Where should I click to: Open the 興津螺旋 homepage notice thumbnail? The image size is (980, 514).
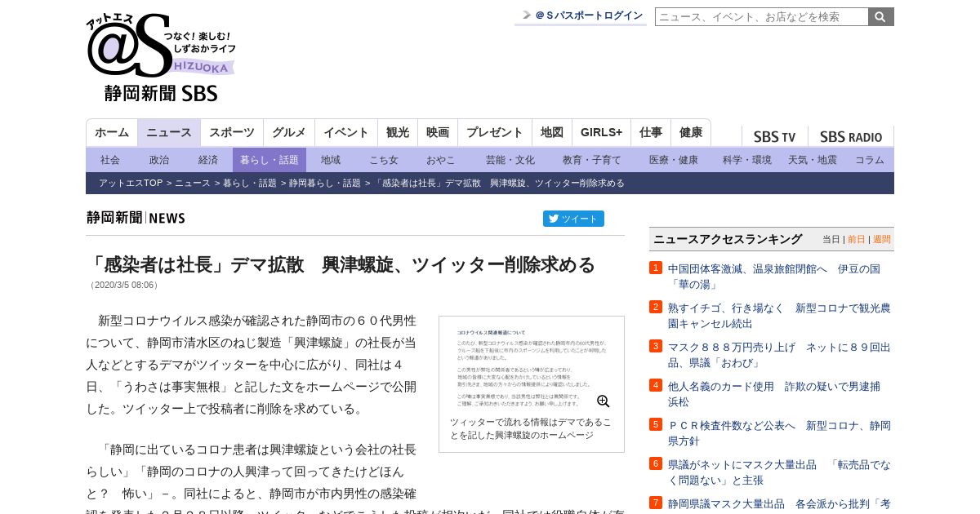tap(532, 366)
